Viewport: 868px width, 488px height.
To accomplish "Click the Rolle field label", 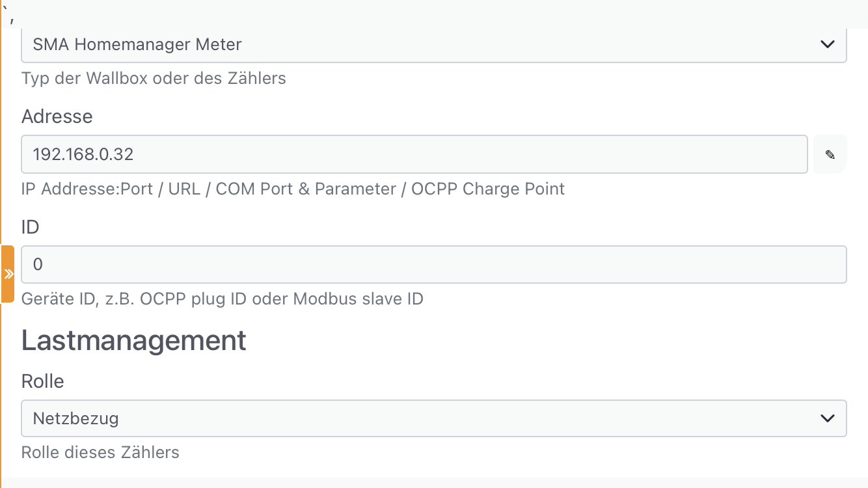I will 43,381.
